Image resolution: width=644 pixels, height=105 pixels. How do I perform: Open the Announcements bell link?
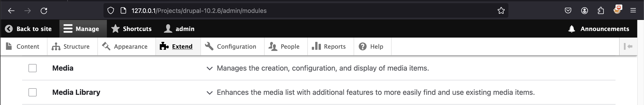(x=599, y=29)
